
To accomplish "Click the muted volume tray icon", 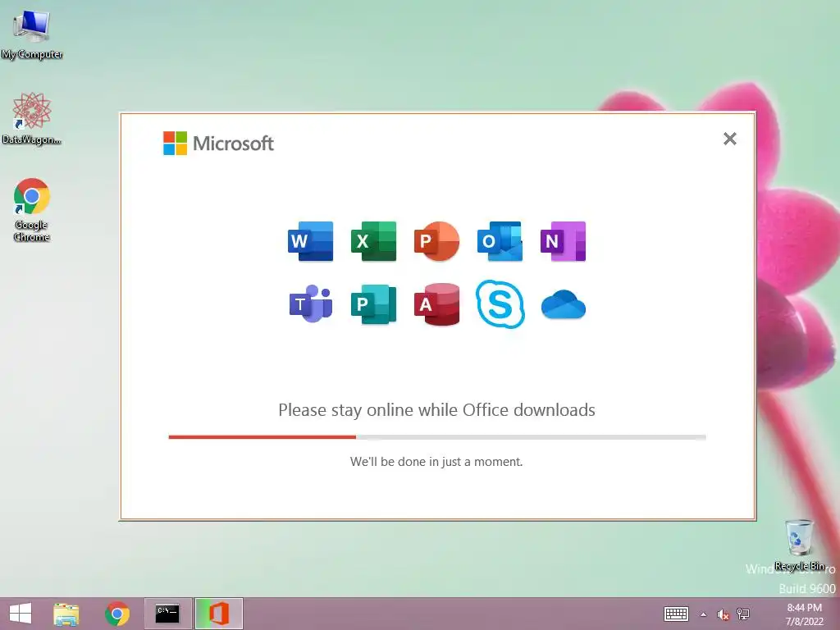I will (x=724, y=614).
